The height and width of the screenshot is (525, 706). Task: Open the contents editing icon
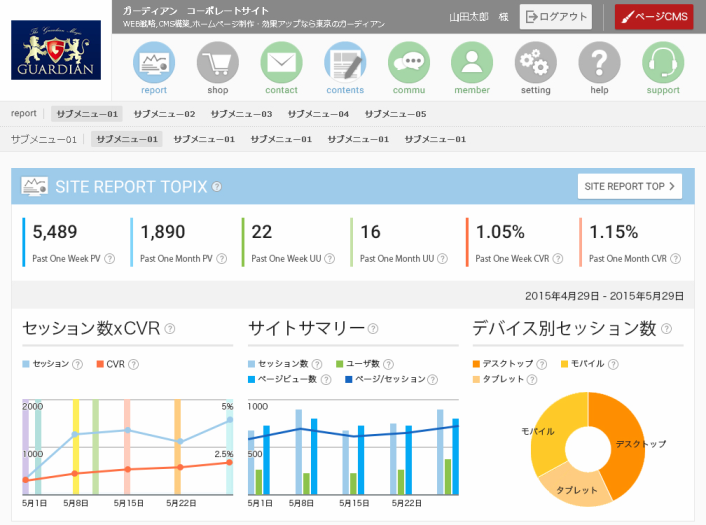coord(345,63)
